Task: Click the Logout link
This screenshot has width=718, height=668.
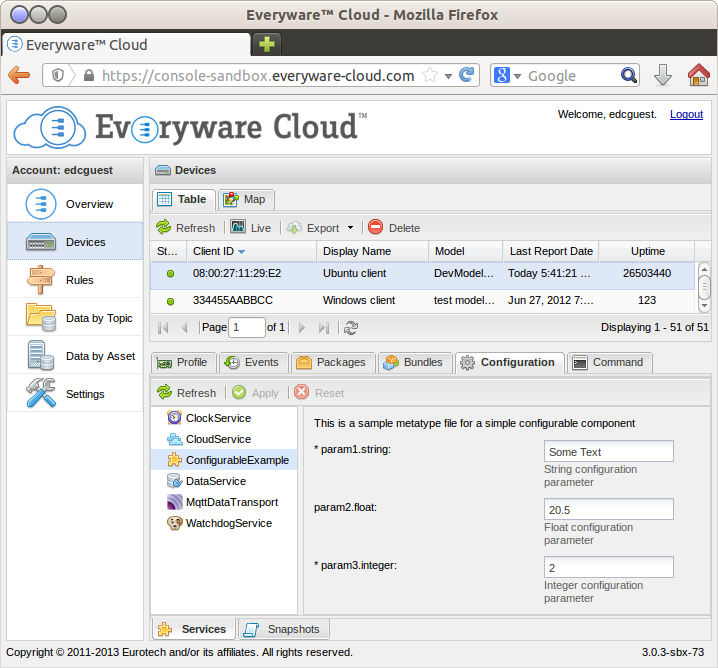Action: coord(686,114)
